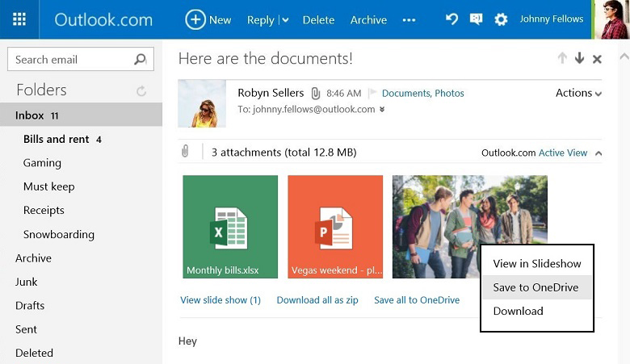Click Download all as zip
The width and height of the screenshot is (630, 364).
coord(317,300)
